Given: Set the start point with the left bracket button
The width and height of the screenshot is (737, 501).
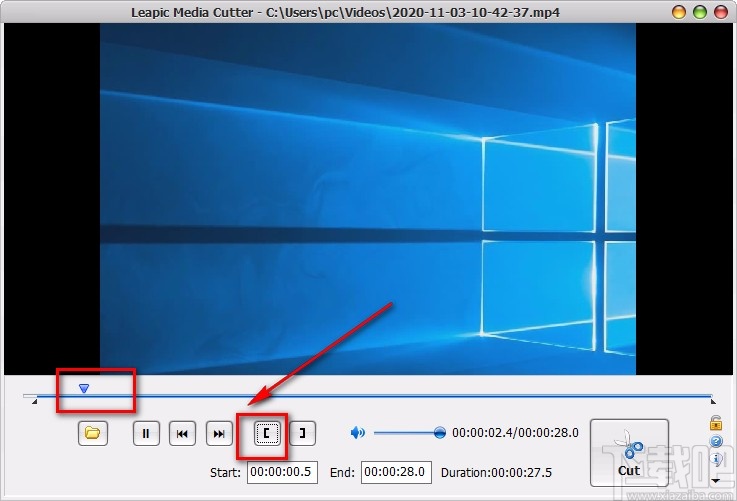Looking at the screenshot, I should 267,433.
